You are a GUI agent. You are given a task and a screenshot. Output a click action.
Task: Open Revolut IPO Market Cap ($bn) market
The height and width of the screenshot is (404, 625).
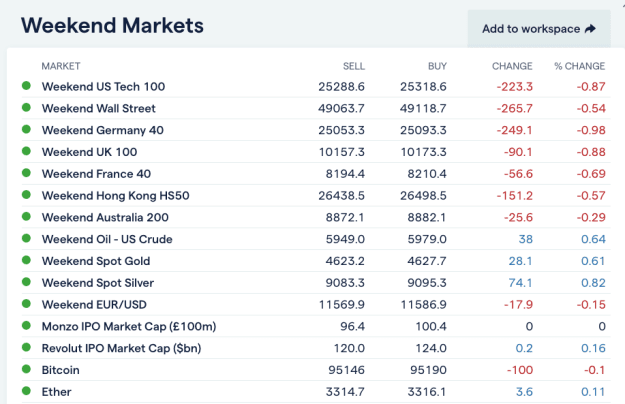pos(121,348)
